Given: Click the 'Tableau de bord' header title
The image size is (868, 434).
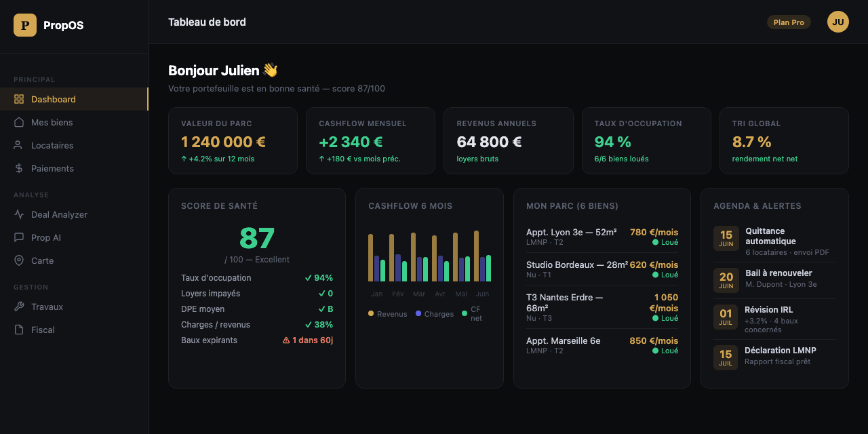Looking at the screenshot, I should (207, 22).
